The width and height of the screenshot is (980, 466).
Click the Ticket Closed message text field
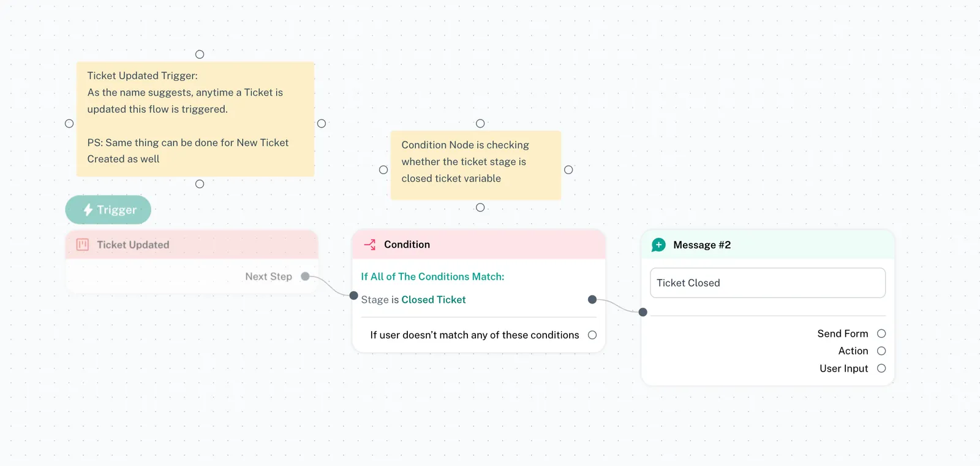coord(767,283)
